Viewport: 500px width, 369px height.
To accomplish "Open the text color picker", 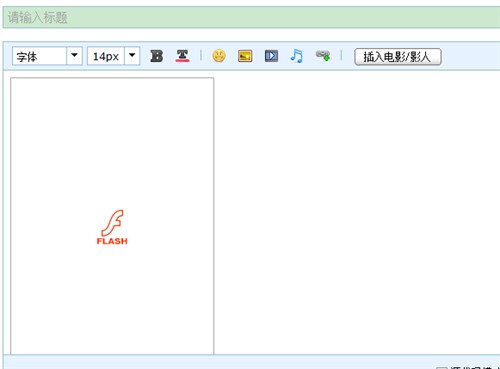I will [x=182, y=56].
